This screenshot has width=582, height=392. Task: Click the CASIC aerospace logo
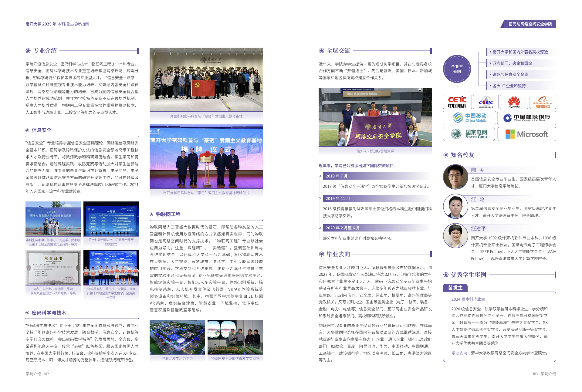[x=486, y=102]
